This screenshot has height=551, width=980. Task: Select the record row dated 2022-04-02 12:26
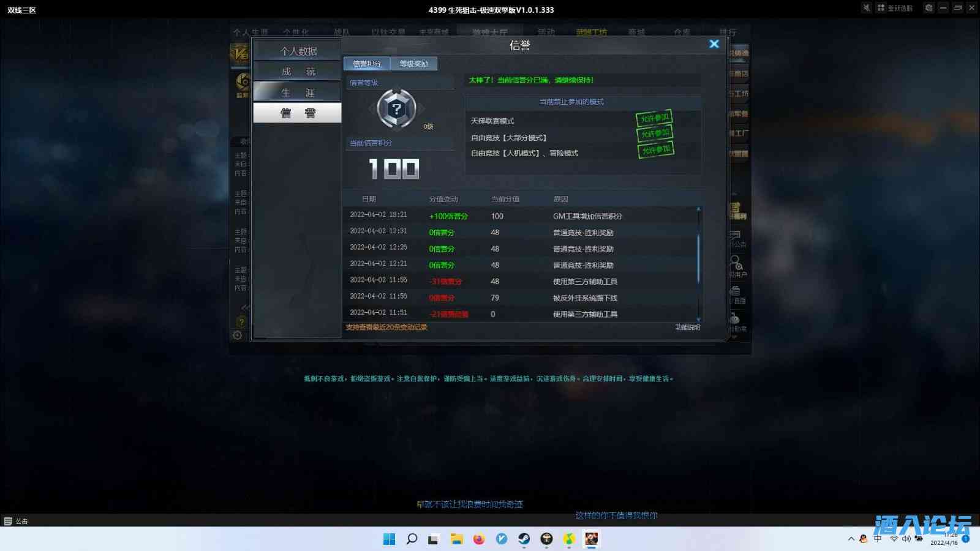[521, 249]
